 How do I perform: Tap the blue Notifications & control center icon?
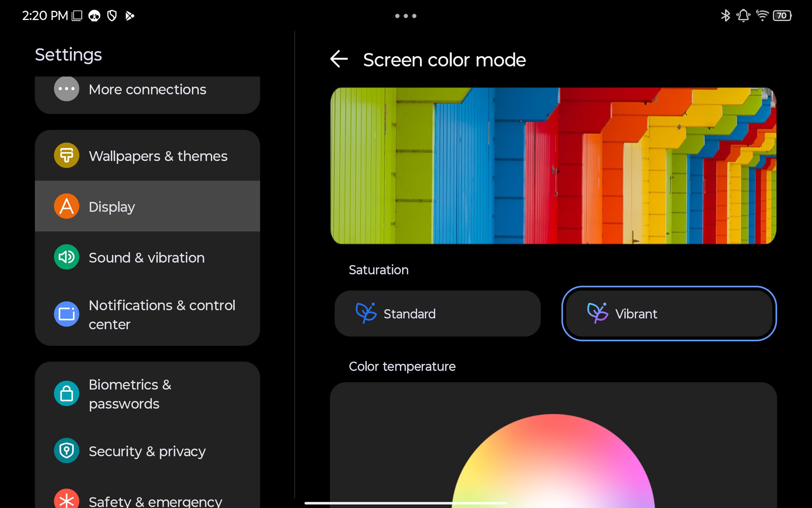click(x=66, y=314)
